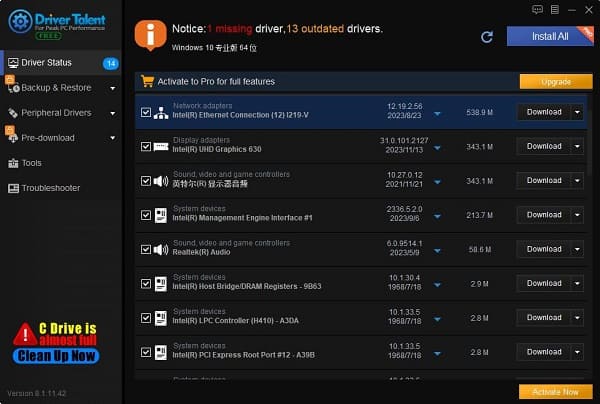This screenshot has height=404, width=600.
Task: Uncheck the Host Bridge/DRAM Registers driver
Action: tap(146, 283)
